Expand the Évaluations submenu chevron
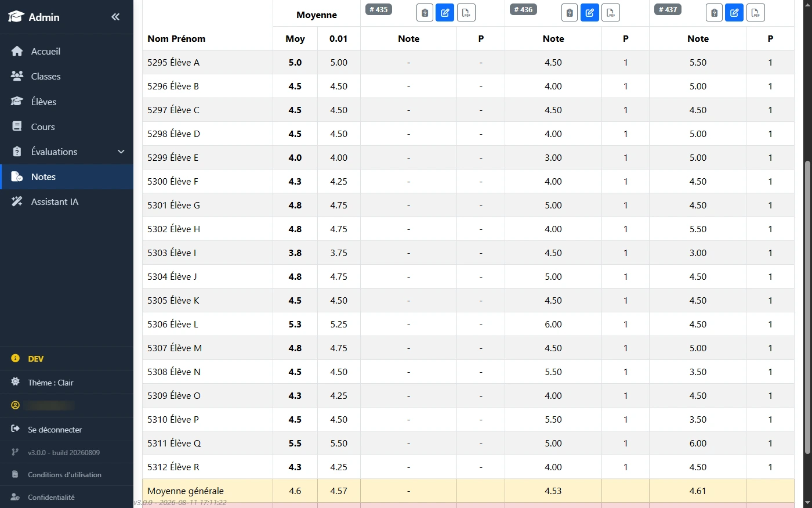Screen dimensions: 812x508 pyautogui.click(x=121, y=152)
